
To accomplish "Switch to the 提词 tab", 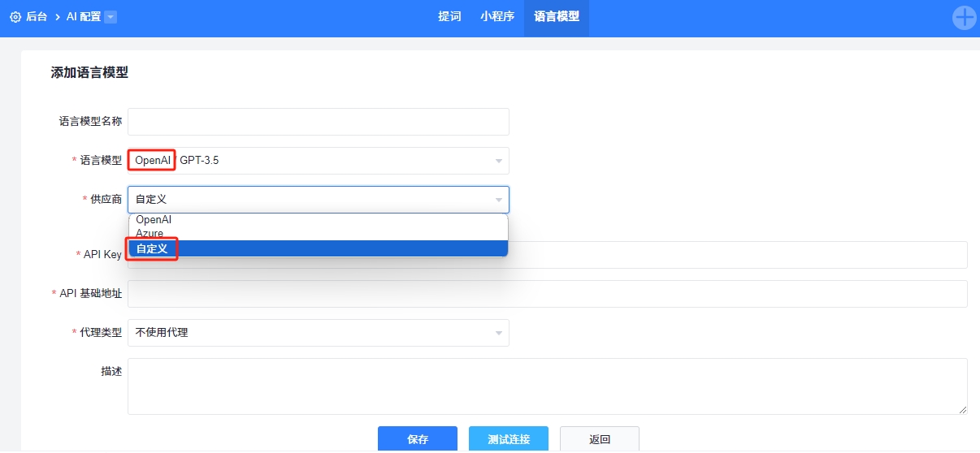I will coord(449,16).
